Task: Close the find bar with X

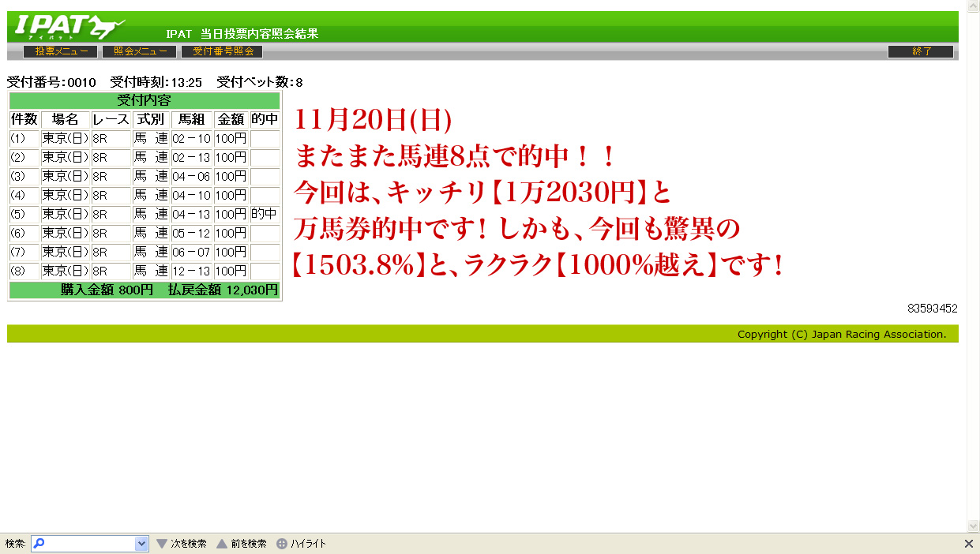Action: (969, 544)
